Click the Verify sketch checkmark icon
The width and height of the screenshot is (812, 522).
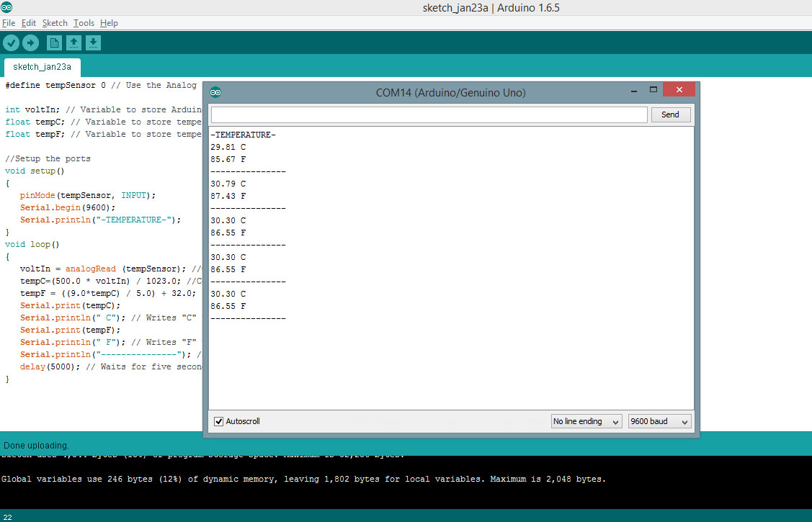click(12, 42)
